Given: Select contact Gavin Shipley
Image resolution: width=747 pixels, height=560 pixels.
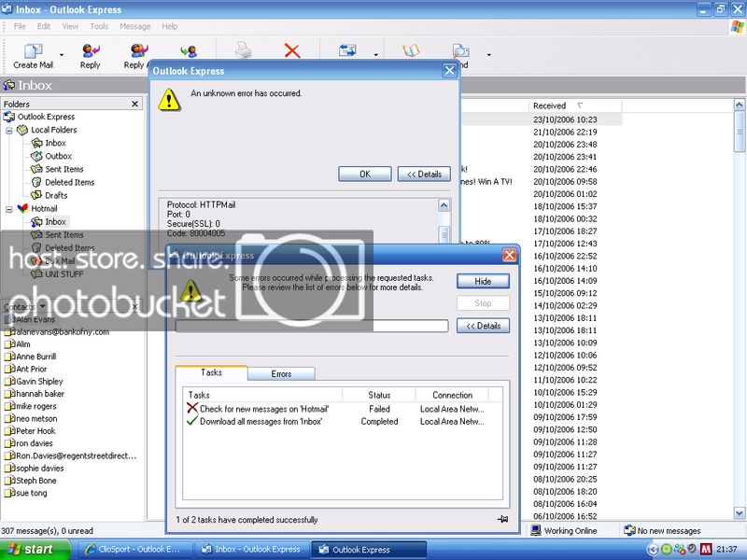Looking at the screenshot, I should [39, 382].
